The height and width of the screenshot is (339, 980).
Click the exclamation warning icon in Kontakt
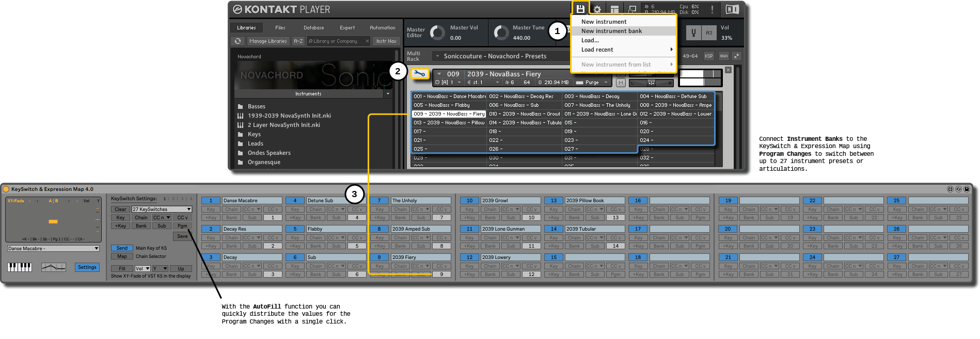click(713, 9)
